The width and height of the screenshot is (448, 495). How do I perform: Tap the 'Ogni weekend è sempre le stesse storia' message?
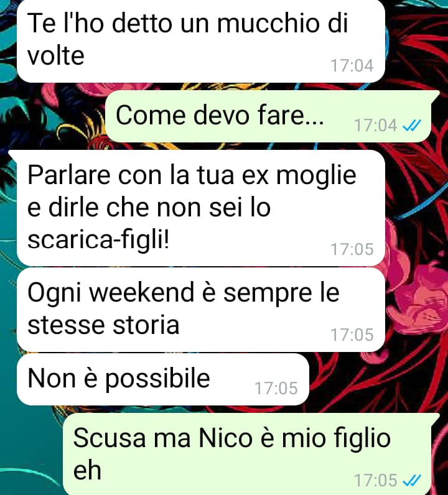pos(201,310)
